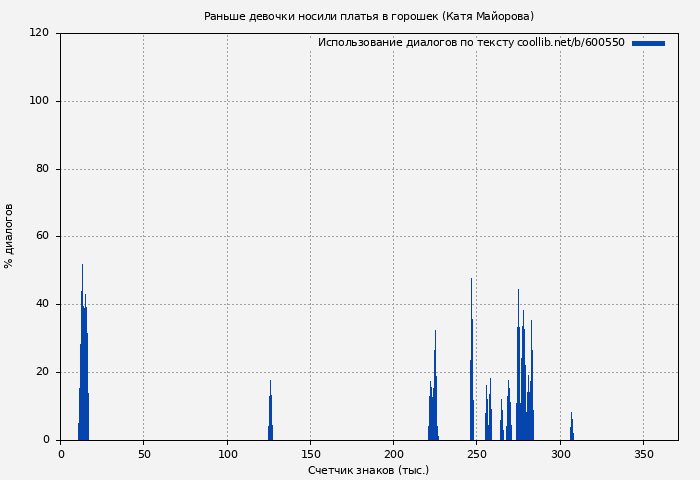This screenshot has width=700, height=480.
Task: Click the x-axis tick label 200
Action: (392, 454)
